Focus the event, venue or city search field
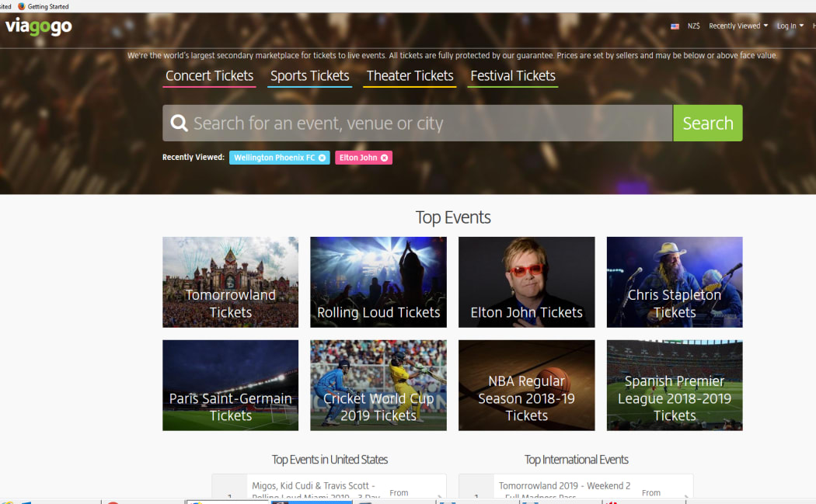Screen dimensions: 816x504 click(x=417, y=123)
